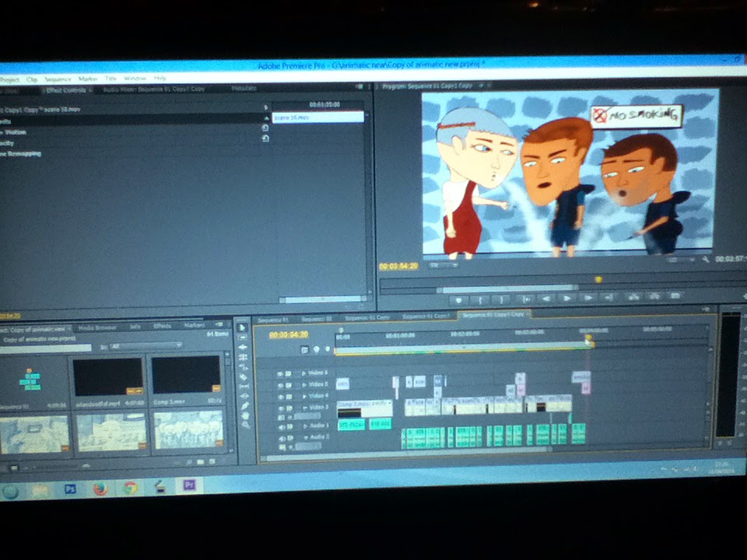Mute the Audio 1 track speaker toggle
The height and width of the screenshot is (560, 747).
click(x=281, y=425)
